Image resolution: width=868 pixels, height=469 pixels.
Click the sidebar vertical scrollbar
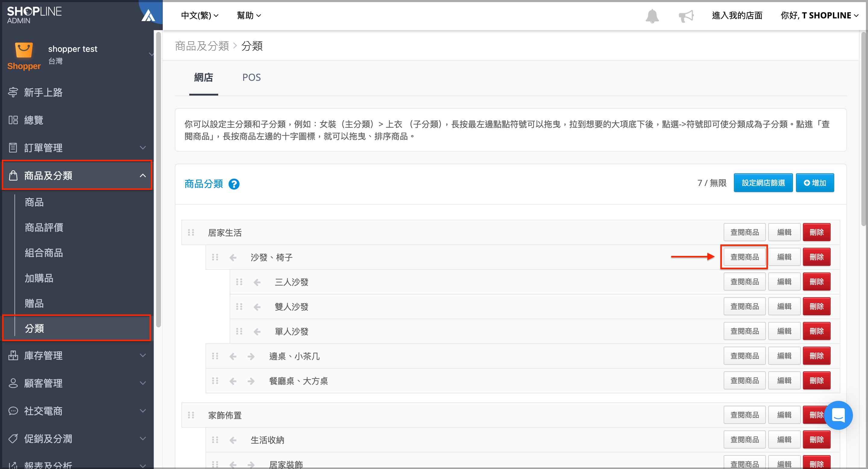click(158, 179)
